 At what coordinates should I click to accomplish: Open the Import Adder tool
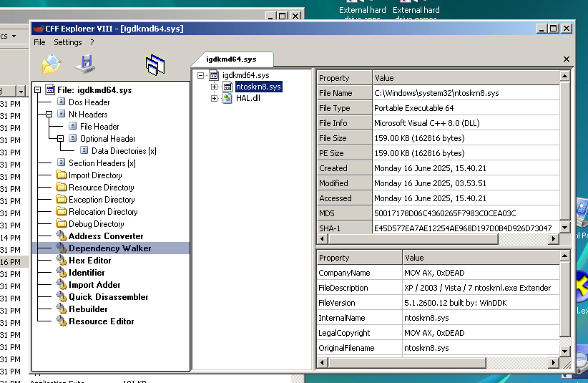click(x=94, y=285)
